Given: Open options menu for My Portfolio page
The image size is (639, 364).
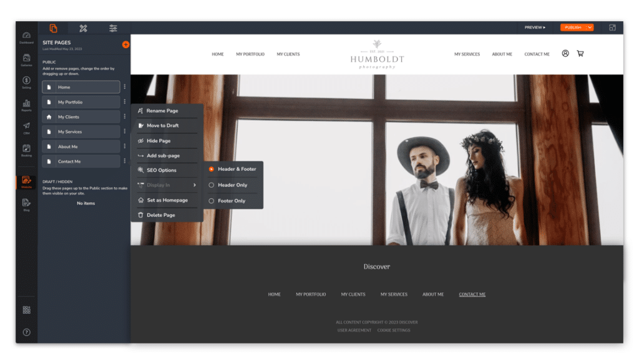Looking at the screenshot, I should click(x=125, y=102).
